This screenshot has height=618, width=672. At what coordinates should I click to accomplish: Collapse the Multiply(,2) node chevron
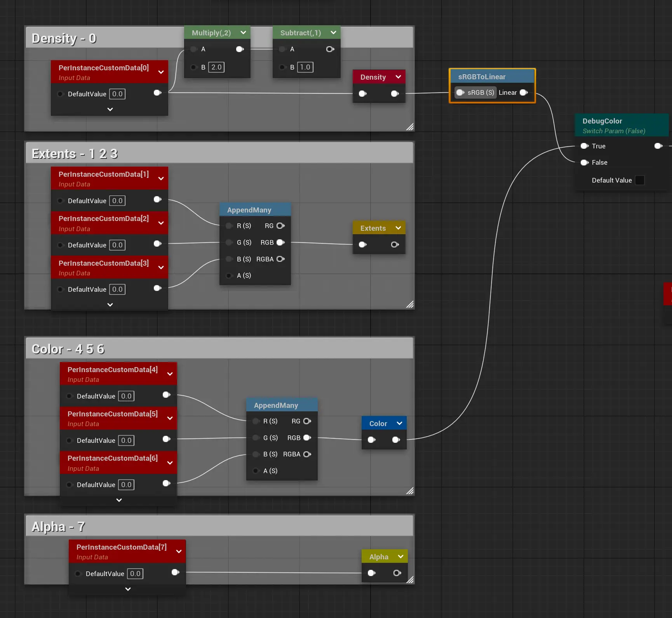(243, 33)
